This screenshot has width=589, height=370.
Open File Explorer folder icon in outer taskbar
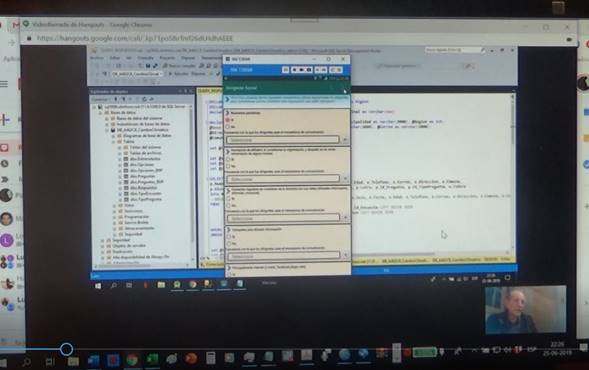(x=73, y=361)
